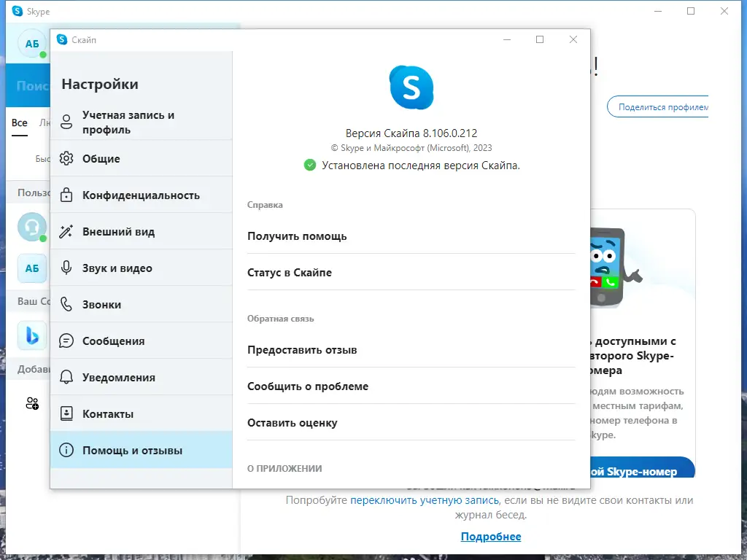Image resolution: width=747 pixels, height=560 pixels.
Task: Click Оставить оценку
Action: pyautogui.click(x=411, y=423)
